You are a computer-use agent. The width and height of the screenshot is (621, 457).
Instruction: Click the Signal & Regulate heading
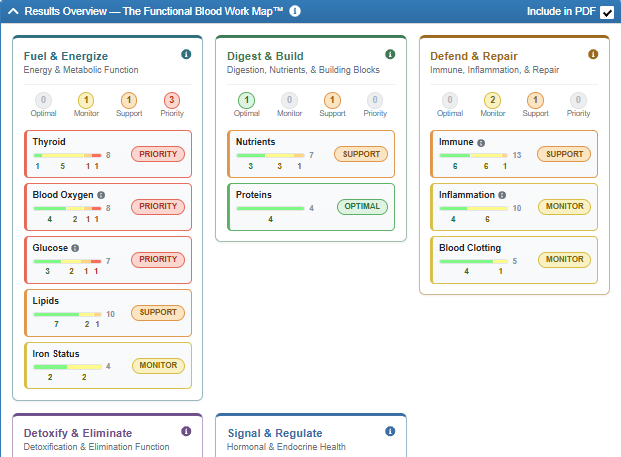tap(275, 433)
